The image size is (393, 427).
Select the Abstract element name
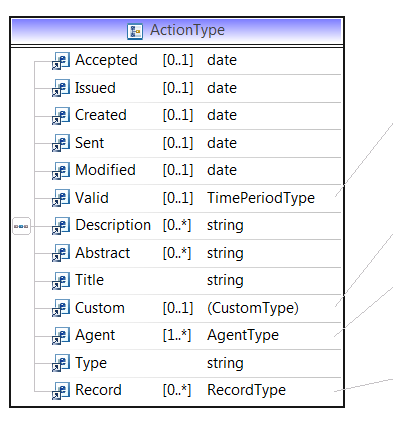click(x=103, y=253)
